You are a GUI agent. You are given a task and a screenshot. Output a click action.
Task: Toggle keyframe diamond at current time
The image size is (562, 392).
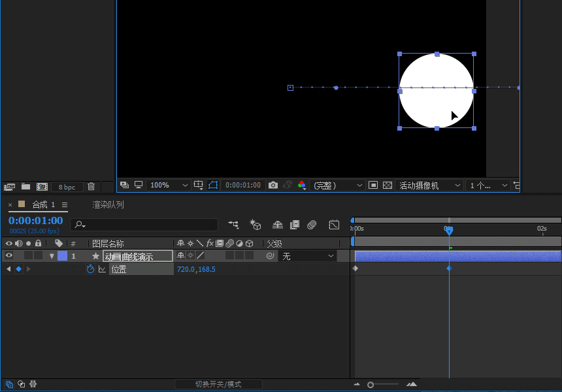[x=19, y=269]
